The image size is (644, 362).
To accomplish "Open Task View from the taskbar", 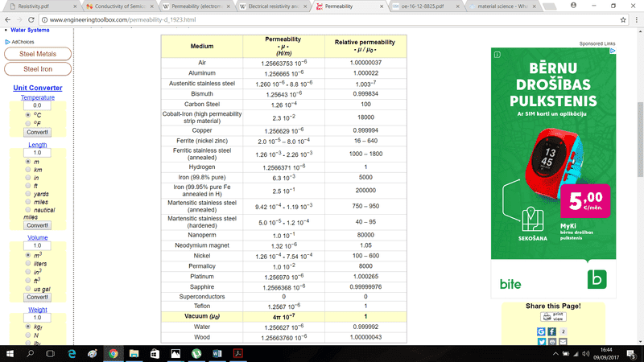I will [50, 353].
